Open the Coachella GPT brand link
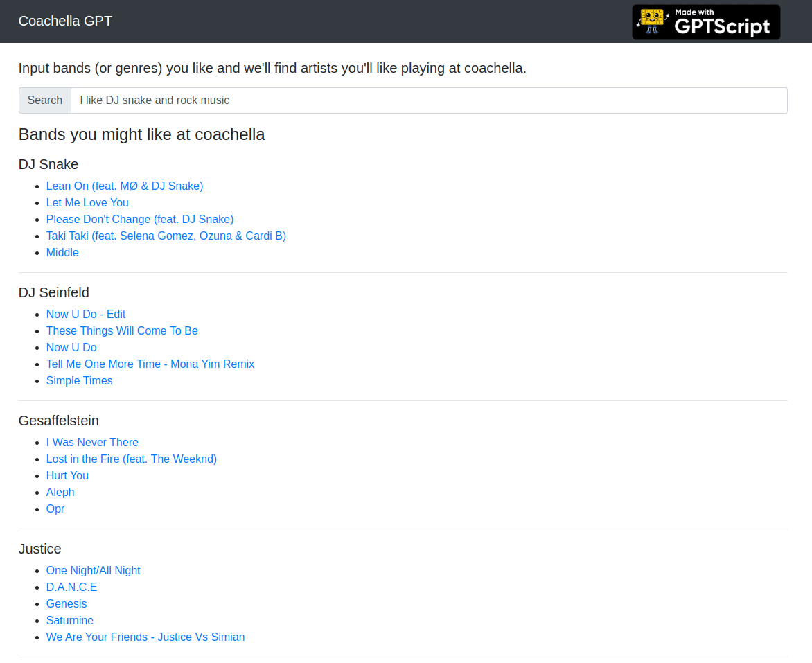 [x=65, y=21]
